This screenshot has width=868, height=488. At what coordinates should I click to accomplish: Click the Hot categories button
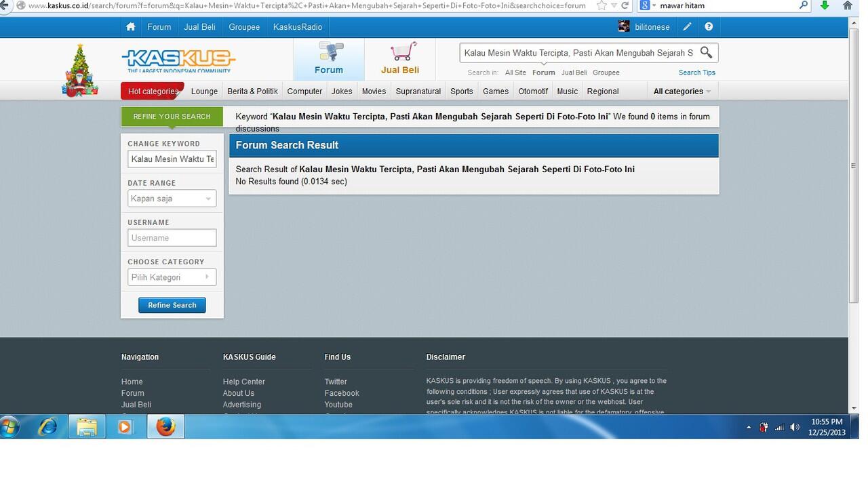point(153,91)
